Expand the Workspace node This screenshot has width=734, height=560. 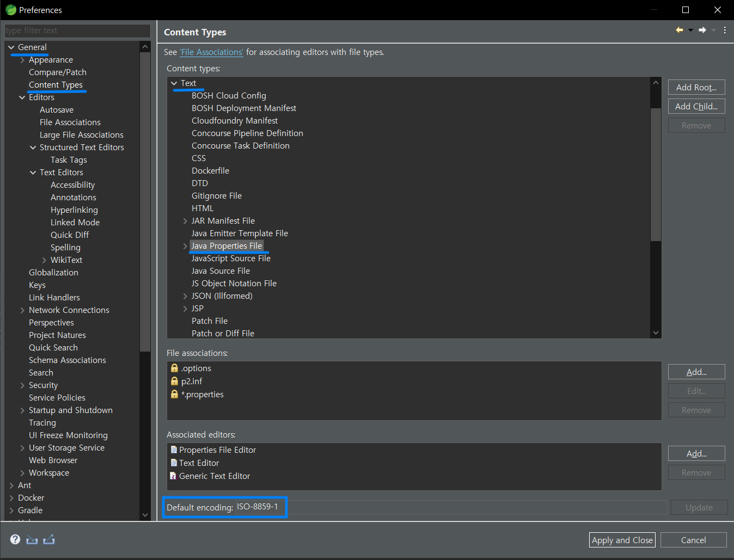pyautogui.click(x=22, y=473)
